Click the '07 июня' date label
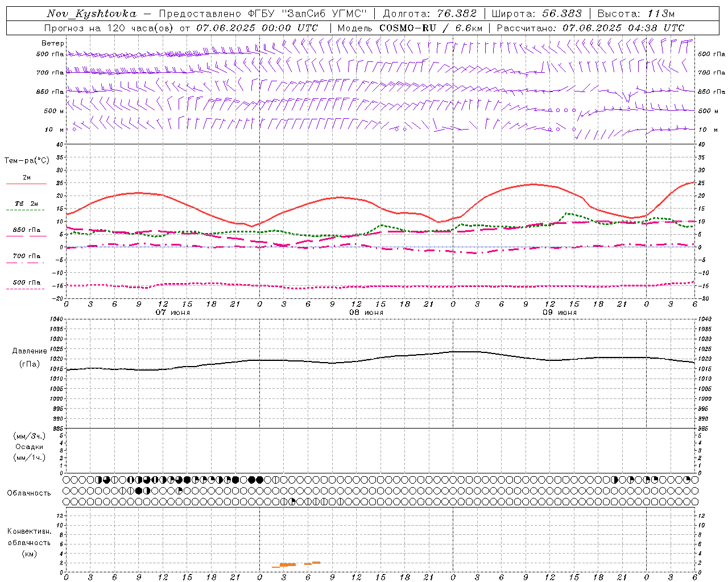 pyautogui.click(x=173, y=313)
